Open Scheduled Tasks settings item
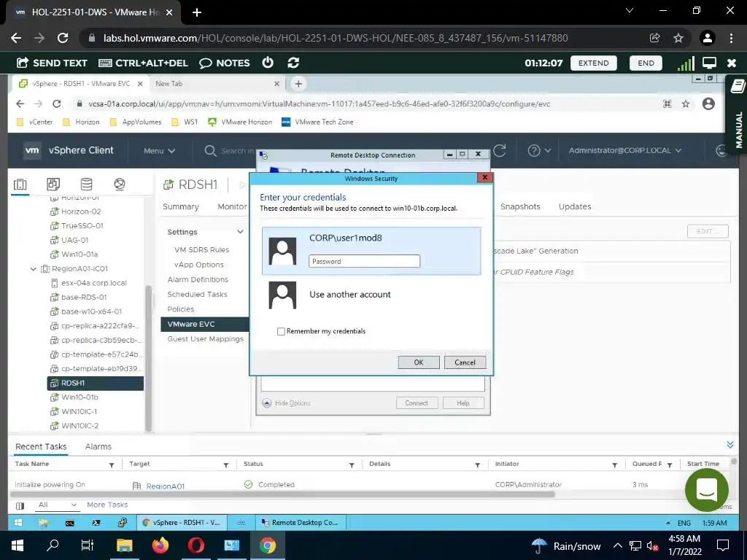 pos(197,295)
